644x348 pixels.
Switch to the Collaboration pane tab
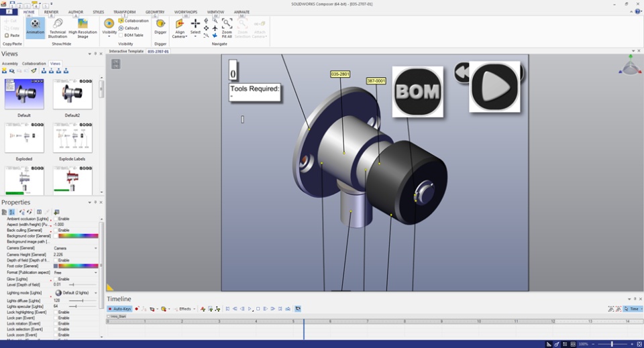(x=34, y=64)
